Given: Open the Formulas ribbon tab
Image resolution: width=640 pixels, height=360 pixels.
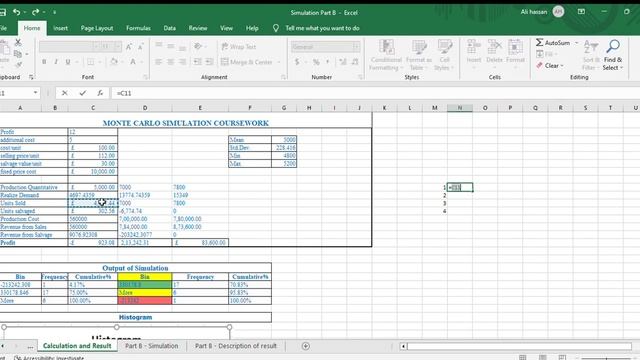Looking at the screenshot, I should [x=138, y=28].
